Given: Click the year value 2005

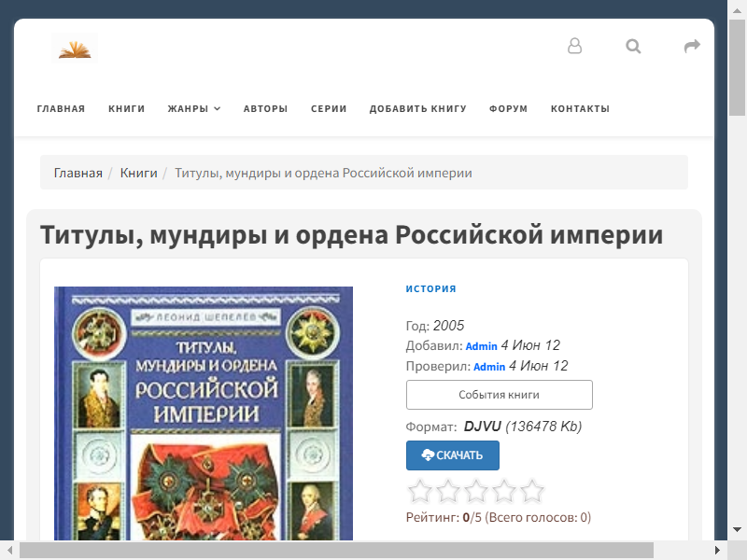Looking at the screenshot, I should (448, 326).
